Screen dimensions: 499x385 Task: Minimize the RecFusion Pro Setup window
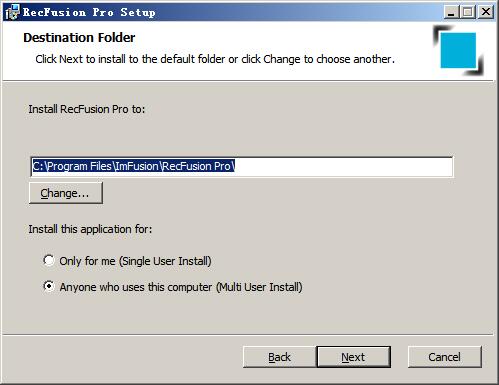[x=451, y=12]
